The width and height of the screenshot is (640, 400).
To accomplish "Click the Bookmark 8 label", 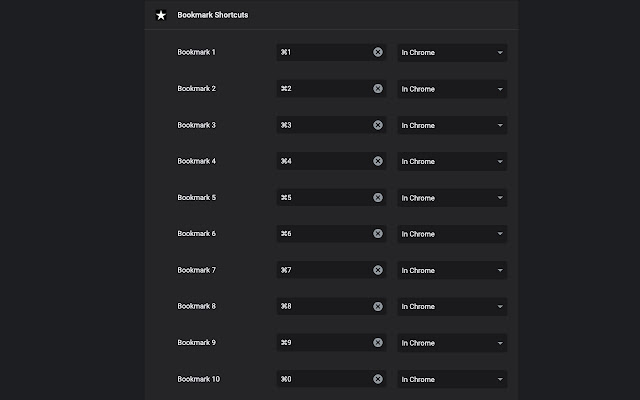I will (196, 306).
